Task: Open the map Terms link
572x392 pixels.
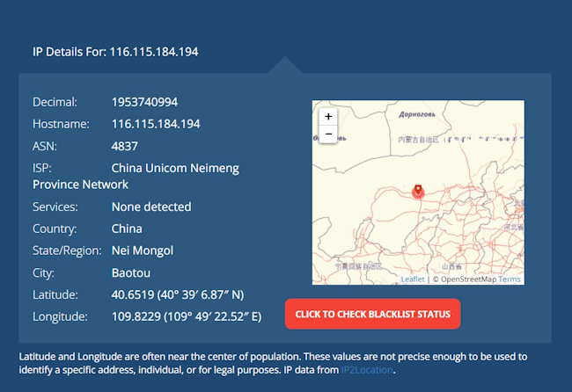Action: [510, 279]
